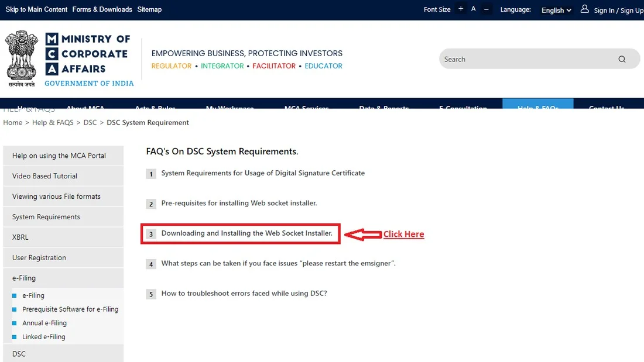This screenshot has height=362, width=644.
Task: Select e-Filing sub-item in sidebar
Action: pyautogui.click(x=33, y=295)
